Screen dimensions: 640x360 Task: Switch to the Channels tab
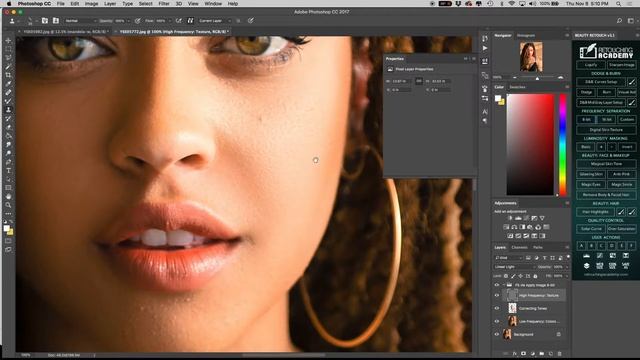pos(519,247)
